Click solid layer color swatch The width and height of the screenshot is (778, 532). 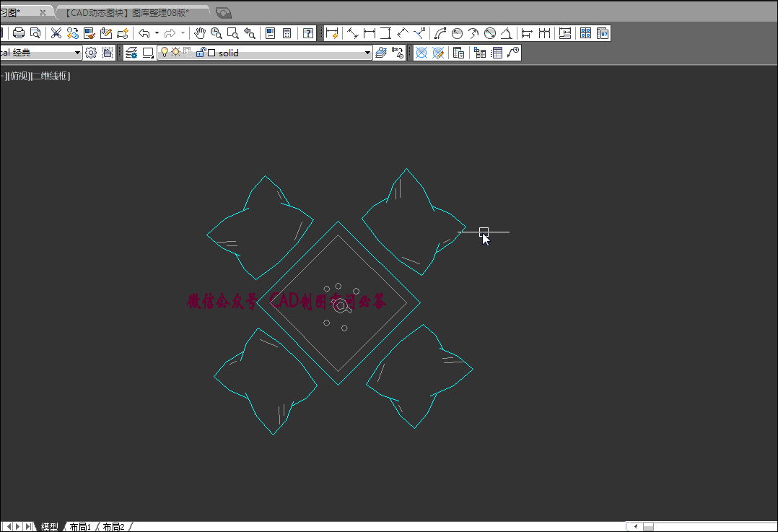[x=211, y=53]
